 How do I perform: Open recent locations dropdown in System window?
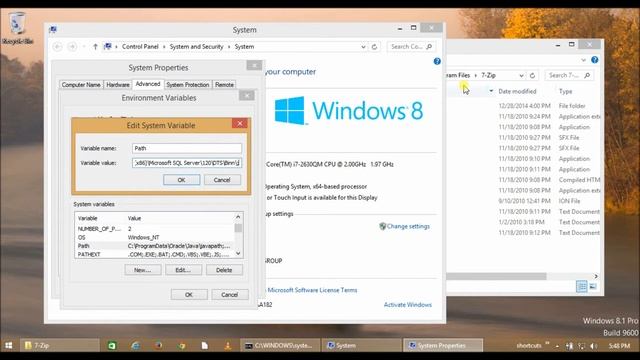tap(84, 47)
